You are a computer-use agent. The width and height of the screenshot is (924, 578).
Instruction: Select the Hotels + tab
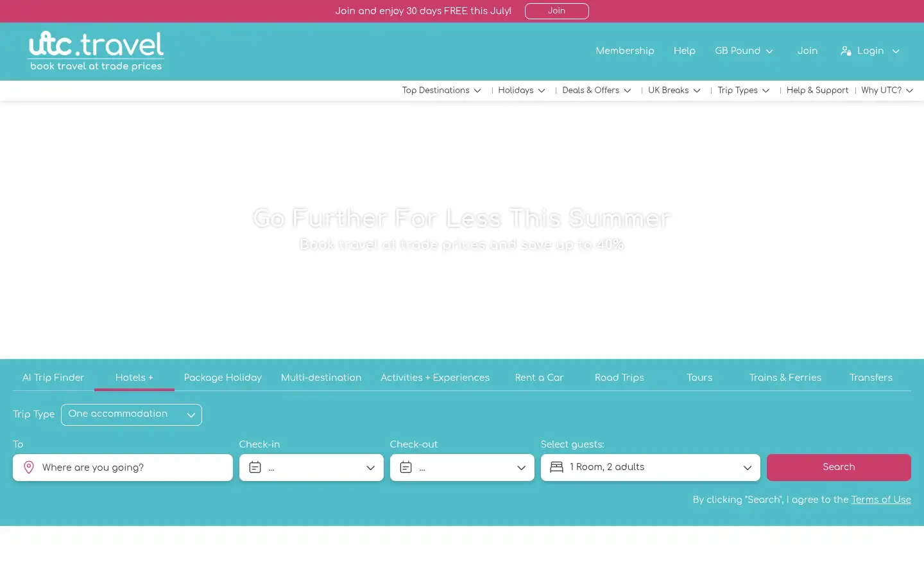[x=134, y=378]
